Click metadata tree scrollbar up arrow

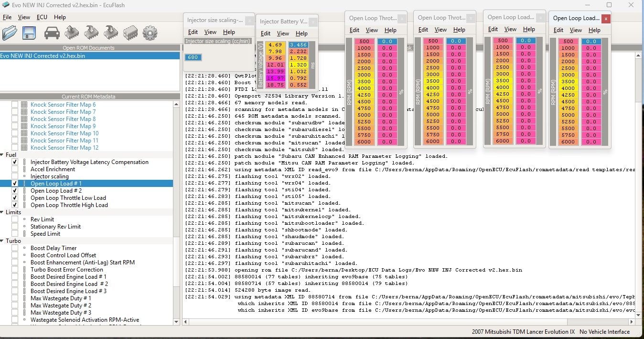pyautogui.click(x=177, y=103)
